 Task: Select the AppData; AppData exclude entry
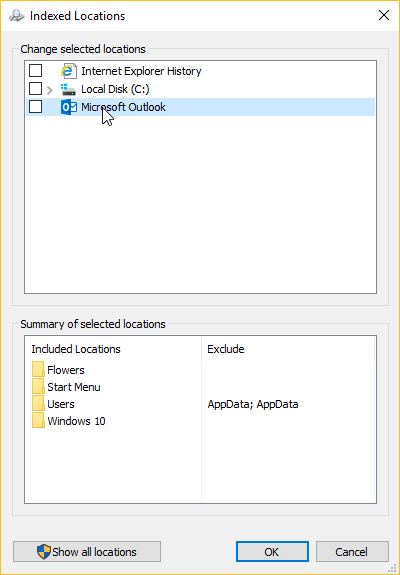tap(253, 404)
